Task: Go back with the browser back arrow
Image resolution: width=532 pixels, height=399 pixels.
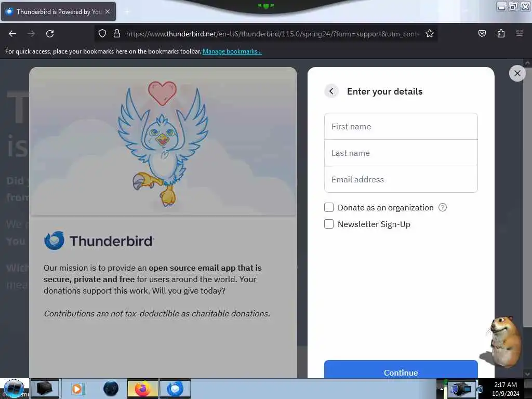Action: click(x=12, y=34)
